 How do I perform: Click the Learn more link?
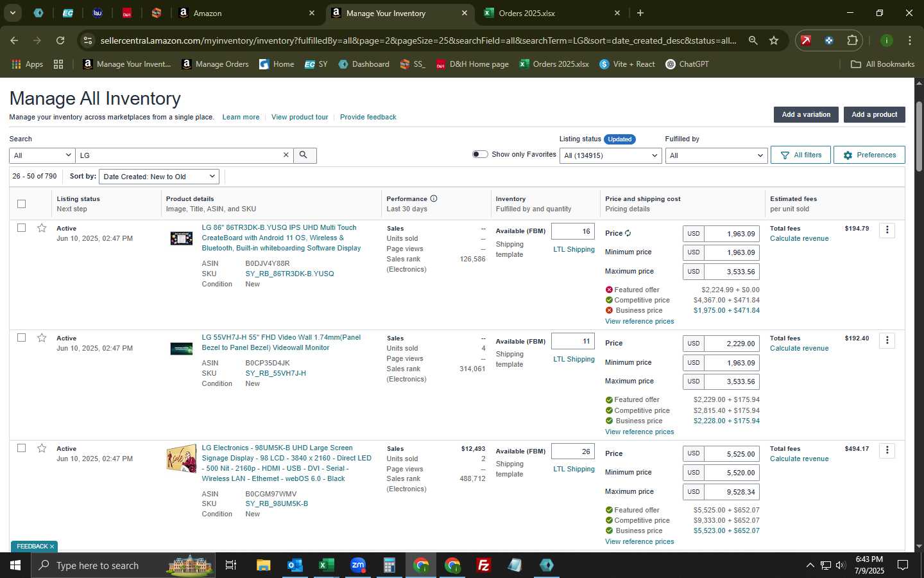[x=241, y=117]
